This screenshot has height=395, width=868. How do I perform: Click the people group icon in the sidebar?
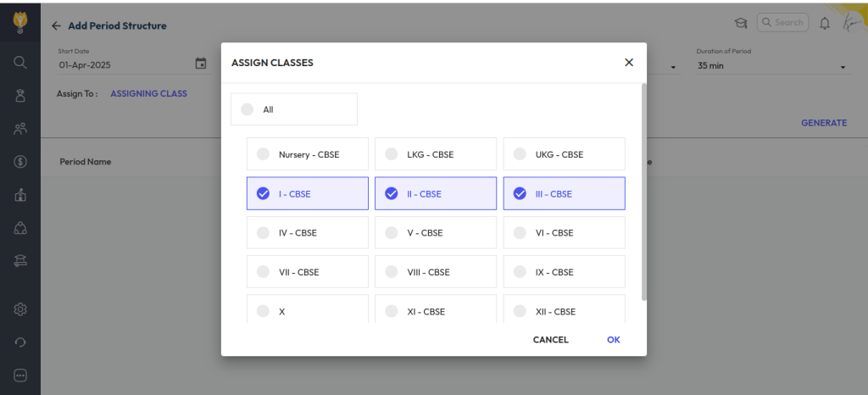click(20, 129)
